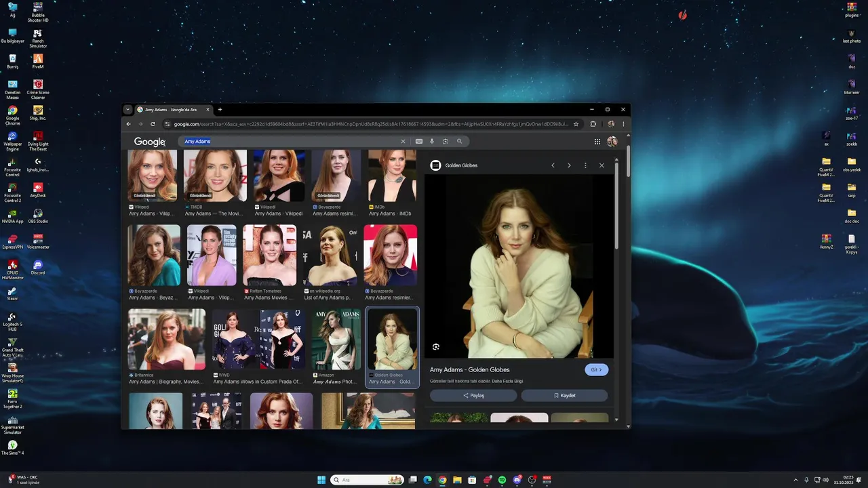
Task: Open the Google apps grid
Action: [x=597, y=142]
